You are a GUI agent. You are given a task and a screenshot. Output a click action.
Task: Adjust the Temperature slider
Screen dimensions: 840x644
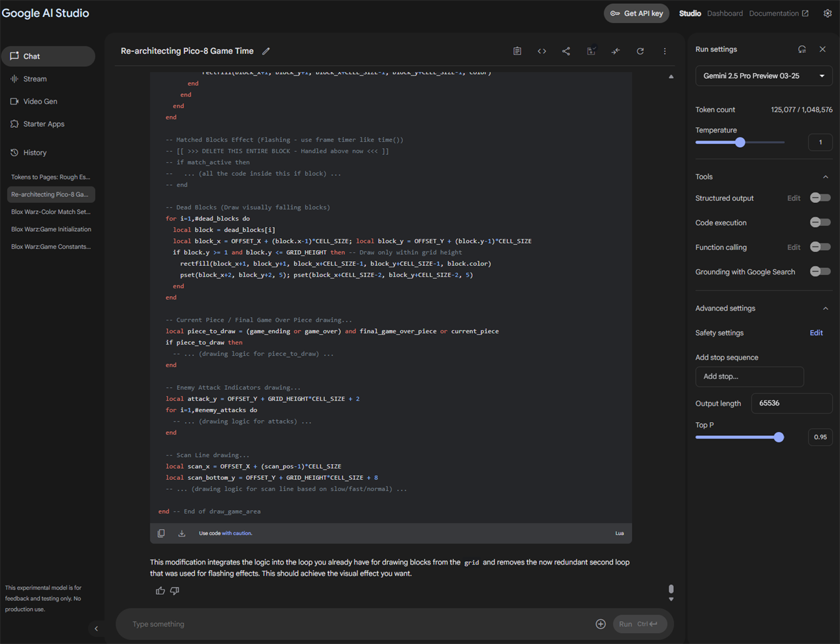pyautogui.click(x=740, y=142)
